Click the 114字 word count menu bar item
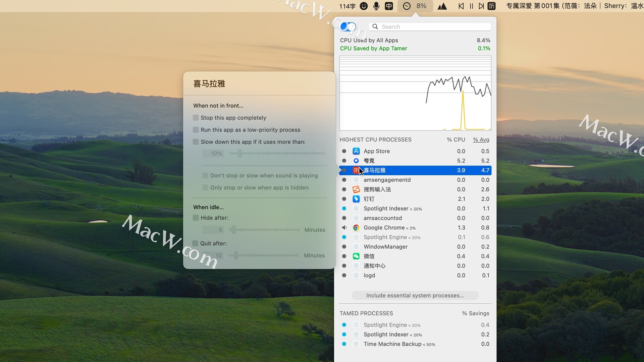The height and width of the screenshot is (362, 644). (347, 6)
